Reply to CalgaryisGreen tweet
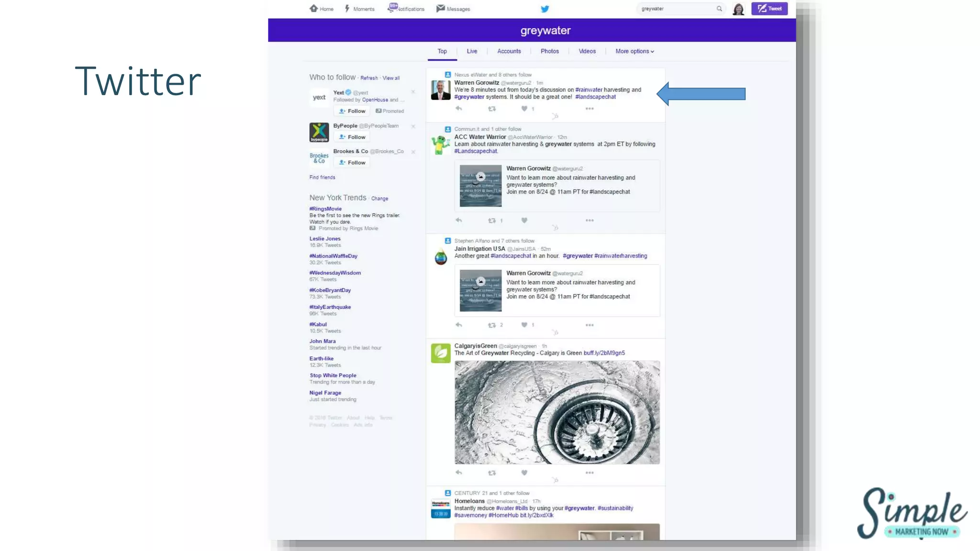The height and width of the screenshot is (551, 980). pyautogui.click(x=458, y=473)
